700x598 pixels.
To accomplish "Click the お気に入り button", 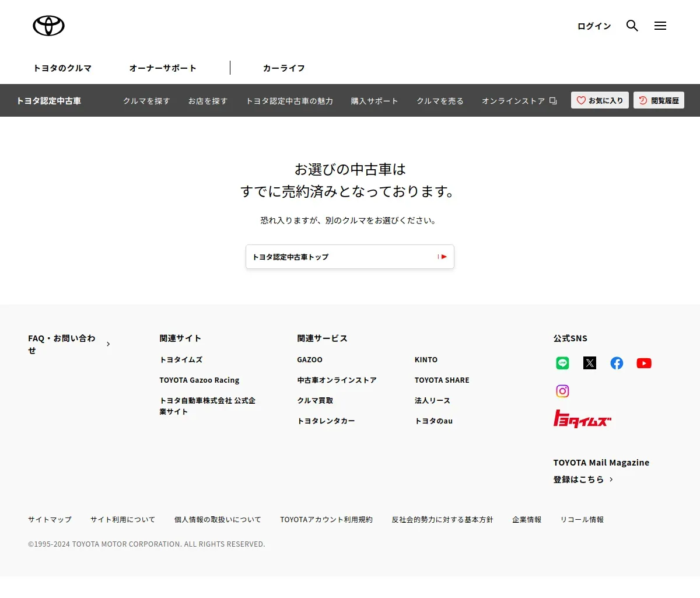I will 600,100.
